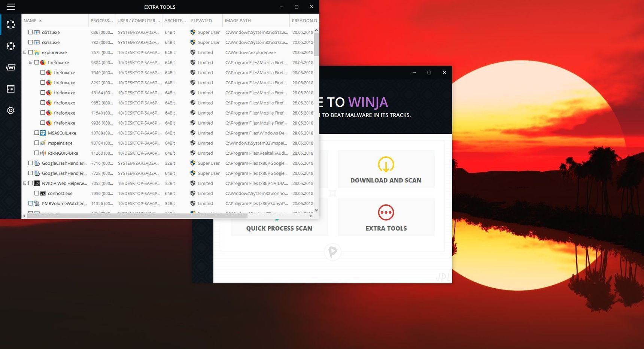This screenshot has width=644, height=349.
Task: Collapse the explorer.exe process tree
Action: tap(25, 52)
